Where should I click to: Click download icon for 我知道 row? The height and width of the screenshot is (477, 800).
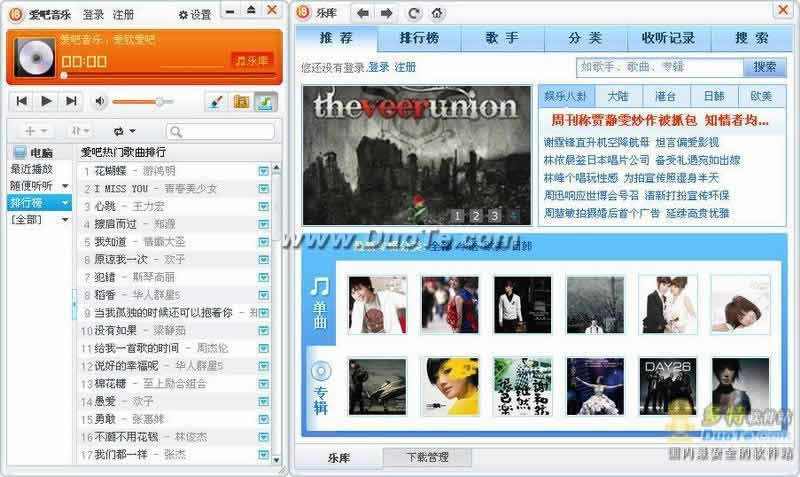click(x=263, y=242)
